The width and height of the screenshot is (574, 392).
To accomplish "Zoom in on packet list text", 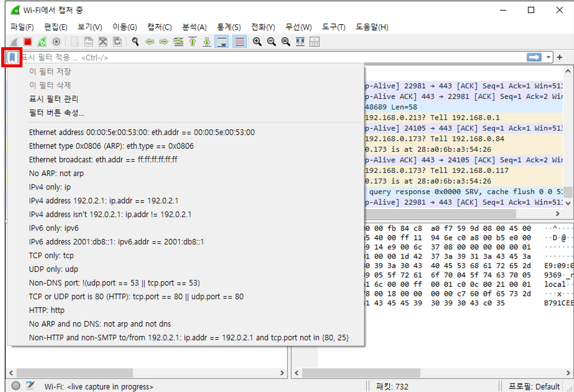I will (x=257, y=42).
